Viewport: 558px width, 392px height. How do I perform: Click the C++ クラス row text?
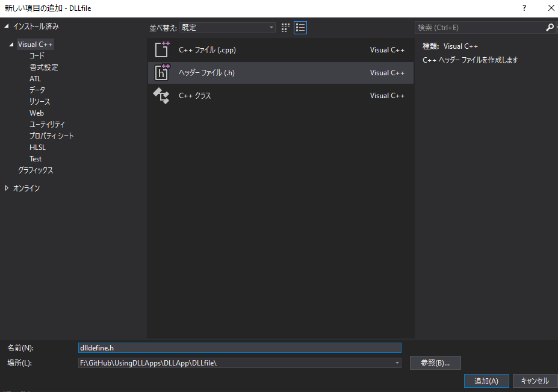(x=194, y=95)
